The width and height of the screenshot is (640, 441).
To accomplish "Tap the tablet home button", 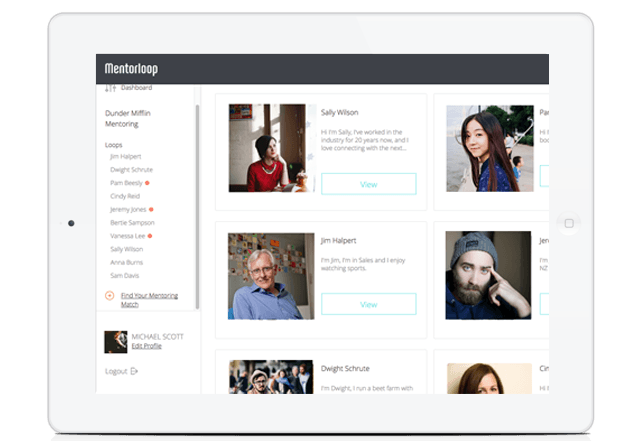I will coord(569,223).
